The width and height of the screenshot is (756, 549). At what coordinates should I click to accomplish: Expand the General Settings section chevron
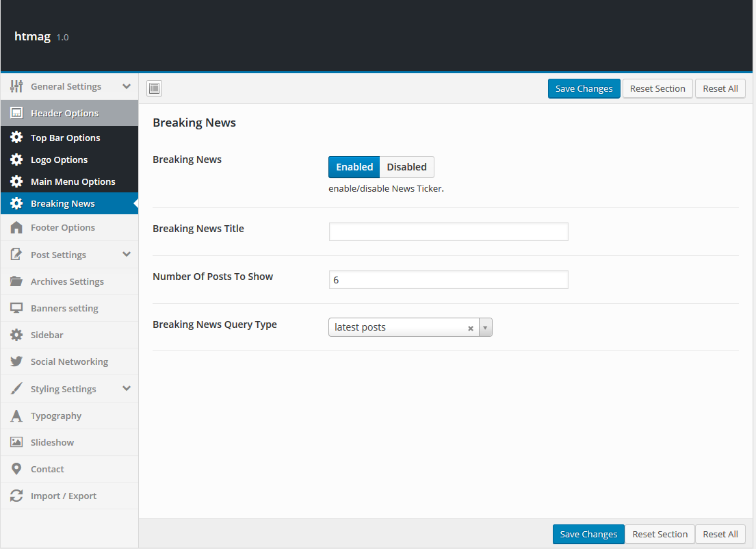coord(127,86)
